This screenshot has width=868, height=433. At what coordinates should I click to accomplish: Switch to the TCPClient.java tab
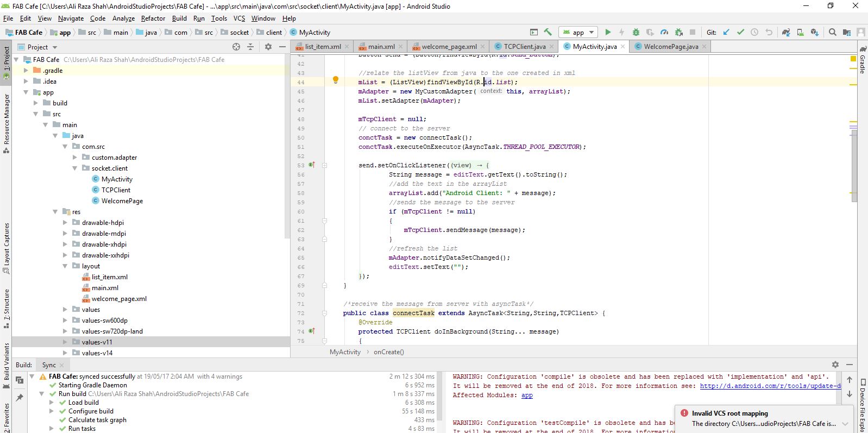pos(524,47)
